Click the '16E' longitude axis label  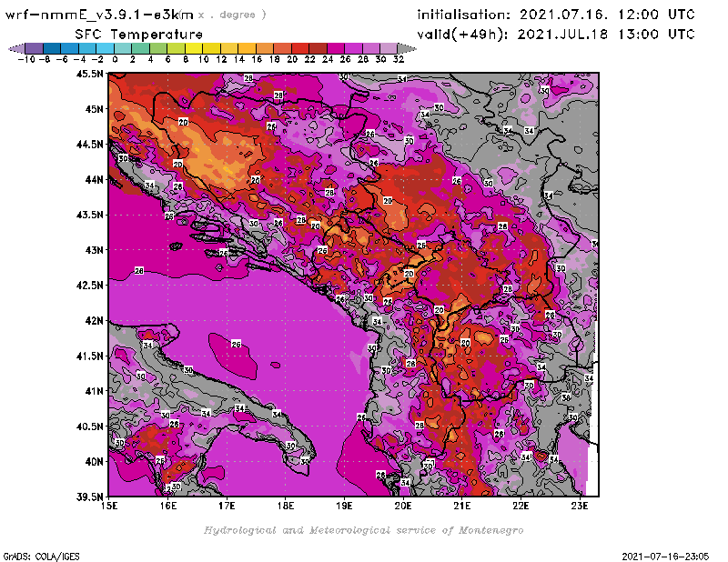point(168,506)
